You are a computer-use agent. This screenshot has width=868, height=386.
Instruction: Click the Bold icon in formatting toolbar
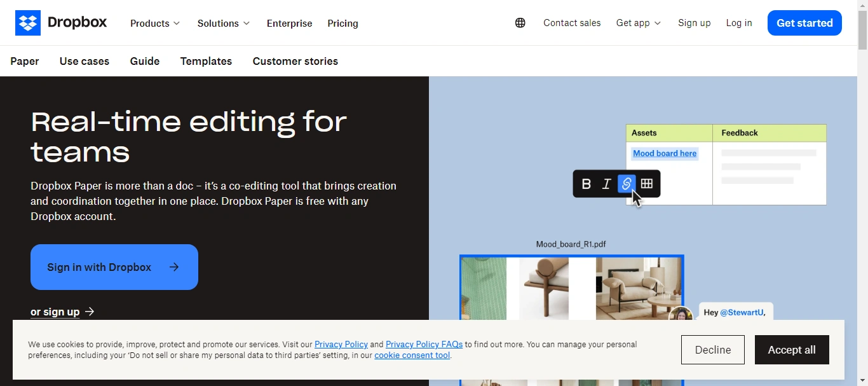587,184
